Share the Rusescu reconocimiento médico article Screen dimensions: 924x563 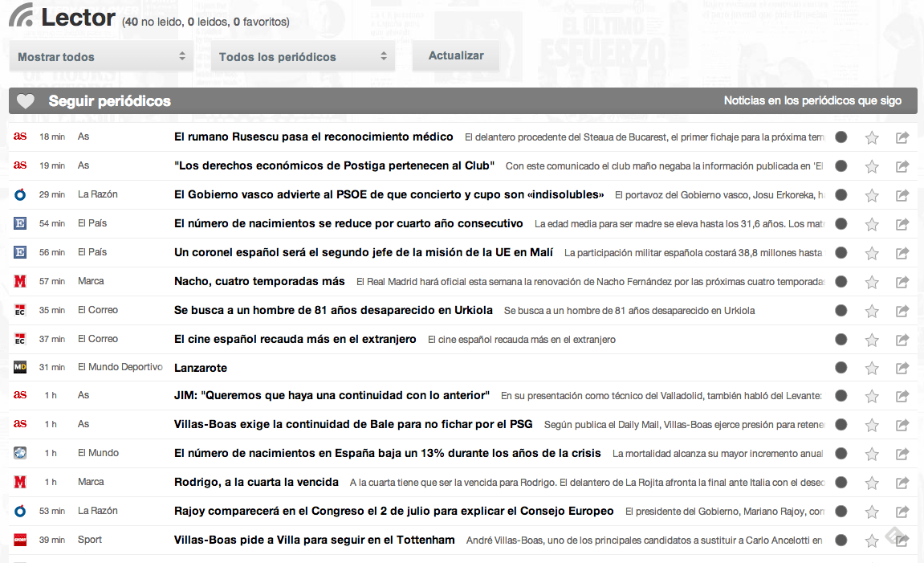pyautogui.click(x=902, y=137)
